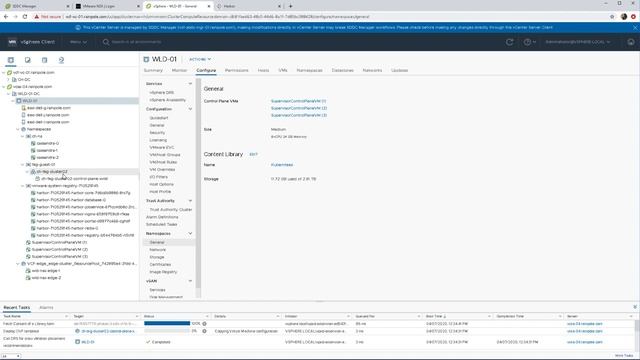The width and height of the screenshot is (640, 360).
Task: Collapse the Trust Authority section chevron
Action: 190,201
